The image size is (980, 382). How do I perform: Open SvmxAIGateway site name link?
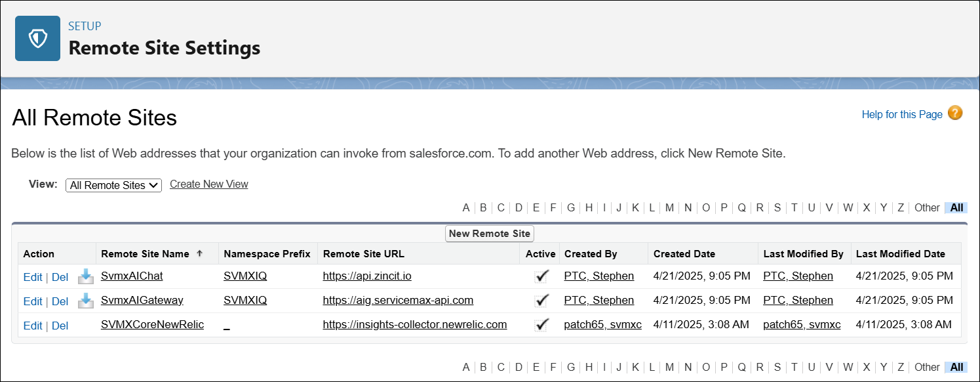[x=142, y=301]
